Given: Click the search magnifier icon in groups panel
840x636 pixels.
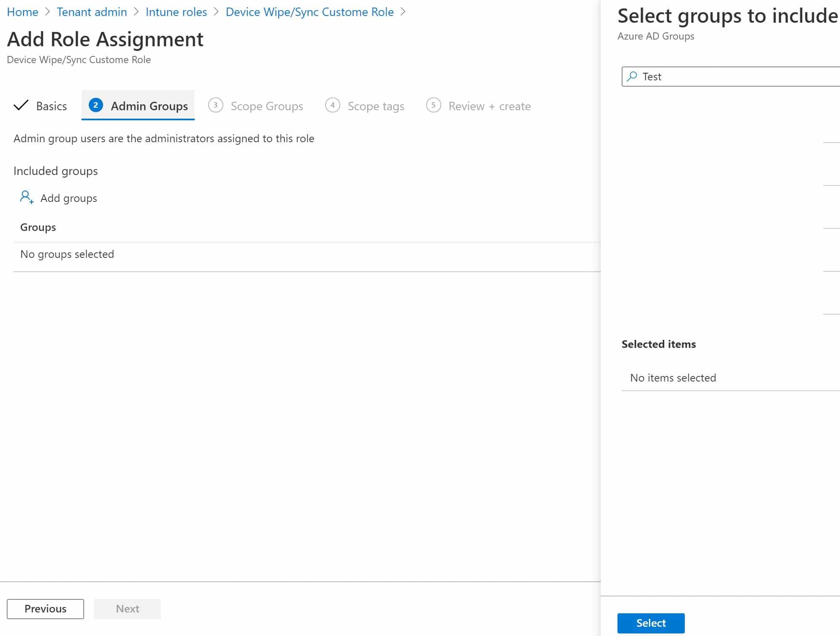Looking at the screenshot, I should [632, 76].
